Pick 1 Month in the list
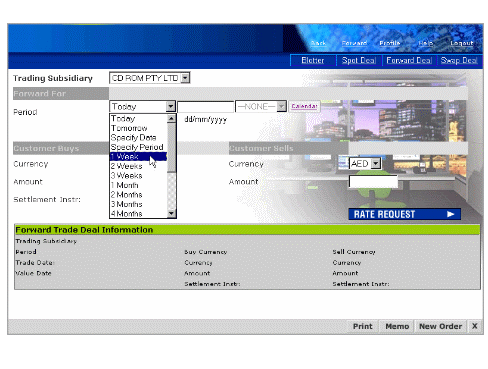The image size is (488, 369). point(138,185)
